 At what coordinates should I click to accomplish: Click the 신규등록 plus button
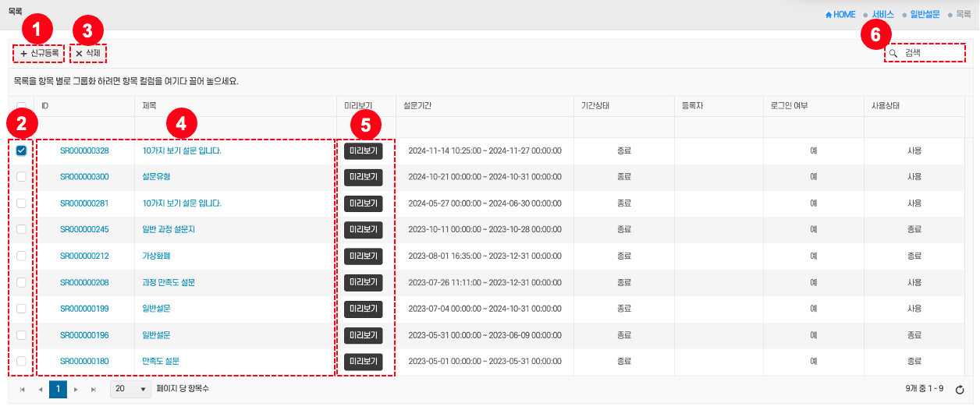point(39,53)
